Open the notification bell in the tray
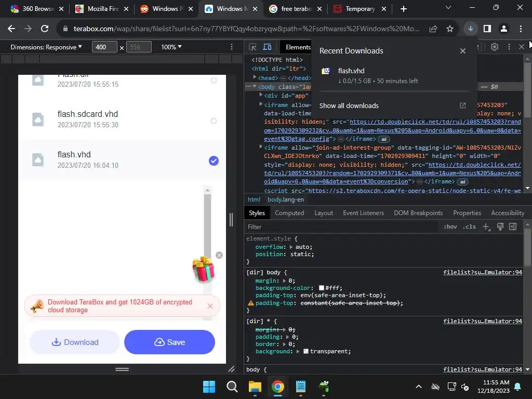The image size is (532, 399). [x=518, y=387]
